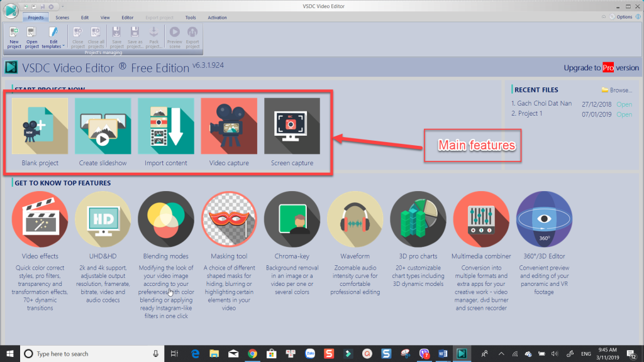644x362 pixels.
Task: Expand the quick access toolbar customize arrow
Action: [62, 6]
